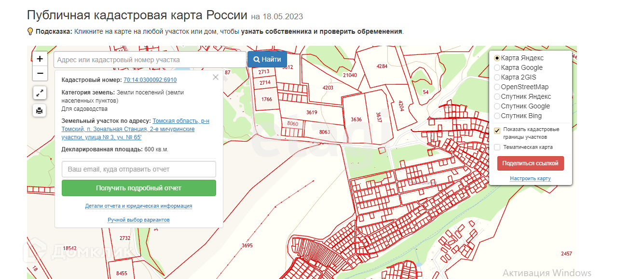Click parcel 8063 on the map

pos(325,132)
